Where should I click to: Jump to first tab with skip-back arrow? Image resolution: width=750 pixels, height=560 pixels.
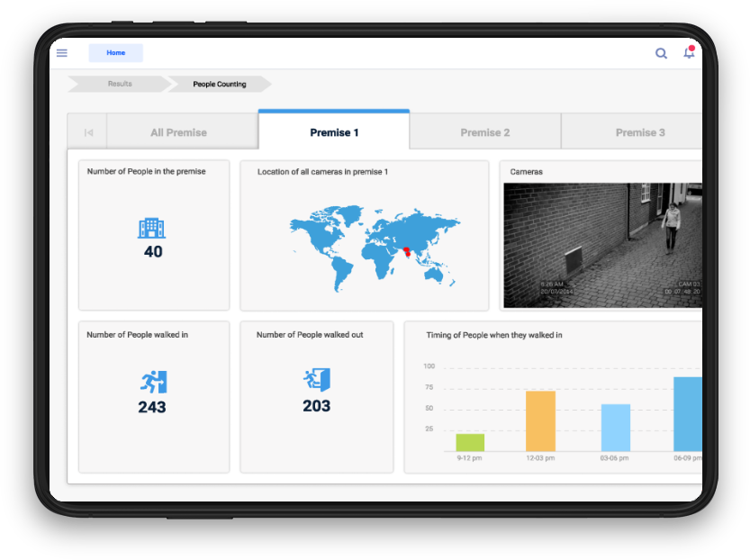tap(88, 132)
